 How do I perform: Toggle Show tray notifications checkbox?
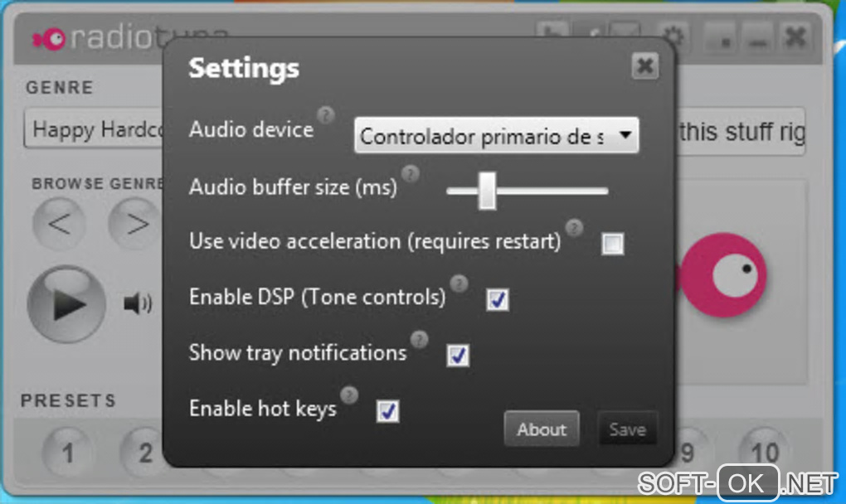(x=458, y=356)
